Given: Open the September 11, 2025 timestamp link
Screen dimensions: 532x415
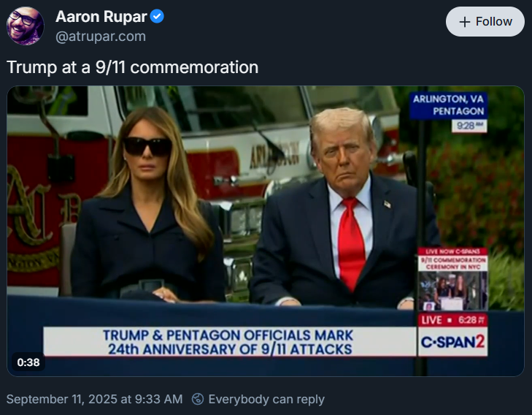Looking at the screenshot, I should tap(94, 399).
